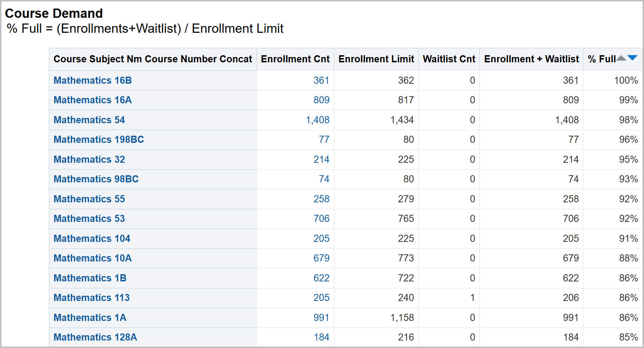Drill into enrollment count 1,408 for Mathematics 54

pyautogui.click(x=318, y=120)
